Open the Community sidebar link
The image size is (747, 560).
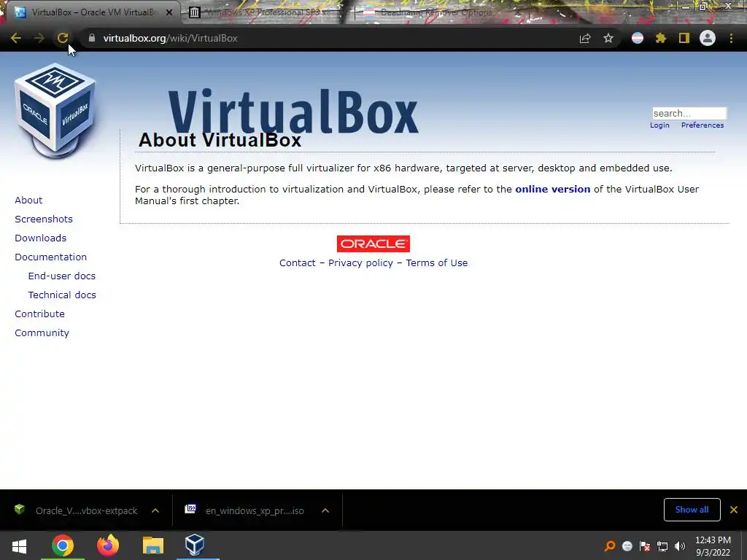pyautogui.click(x=42, y=332)
